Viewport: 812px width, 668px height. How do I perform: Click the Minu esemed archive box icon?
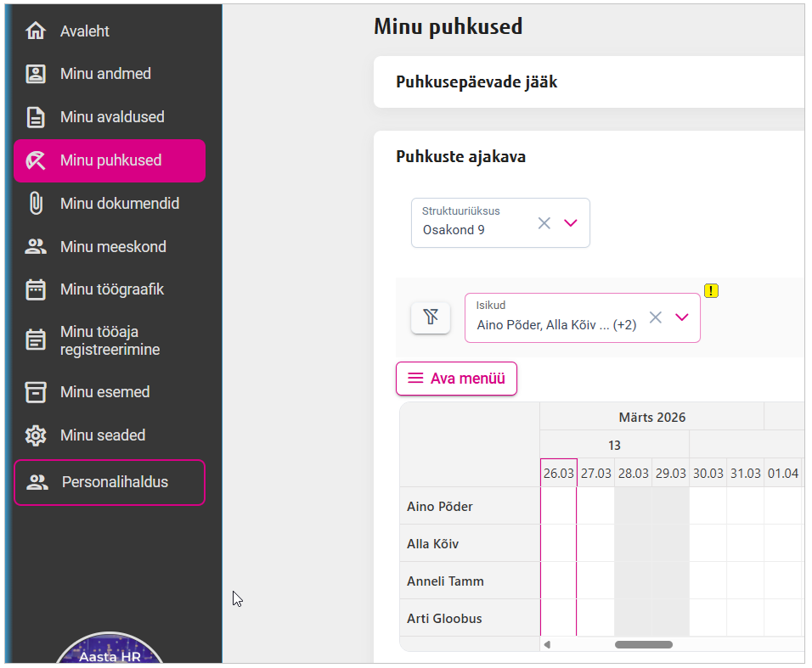point(35,392)
